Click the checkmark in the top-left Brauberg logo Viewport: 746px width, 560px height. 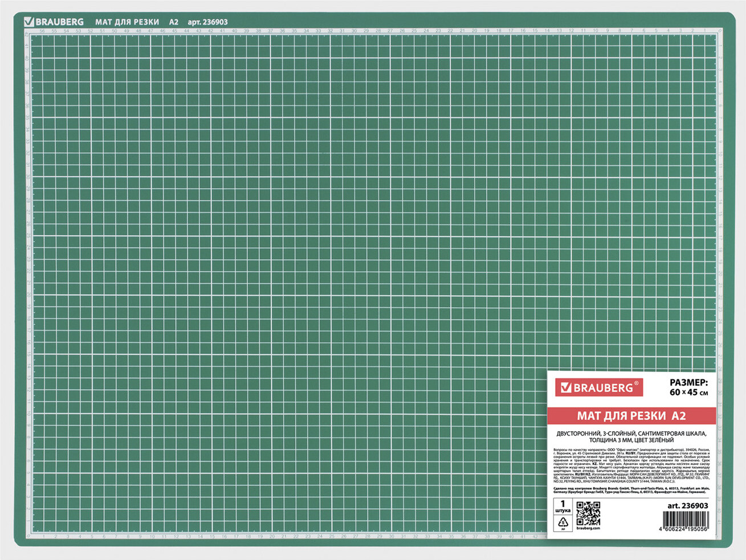(29, 22)
